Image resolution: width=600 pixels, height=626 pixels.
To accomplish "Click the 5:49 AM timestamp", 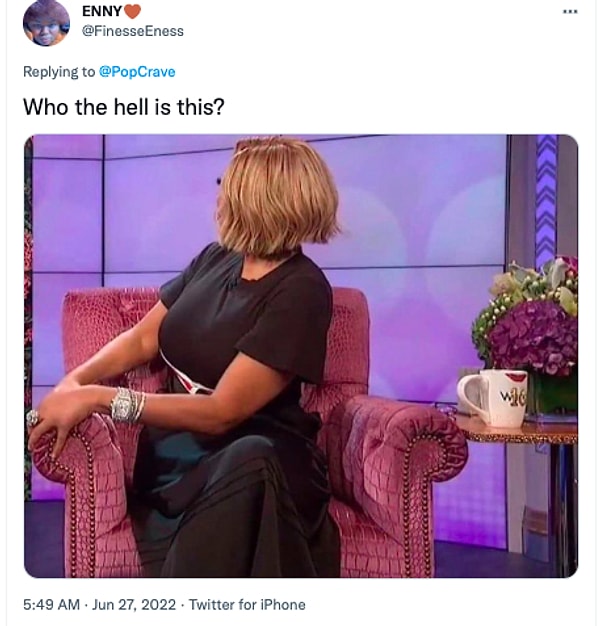I will 51,604.
